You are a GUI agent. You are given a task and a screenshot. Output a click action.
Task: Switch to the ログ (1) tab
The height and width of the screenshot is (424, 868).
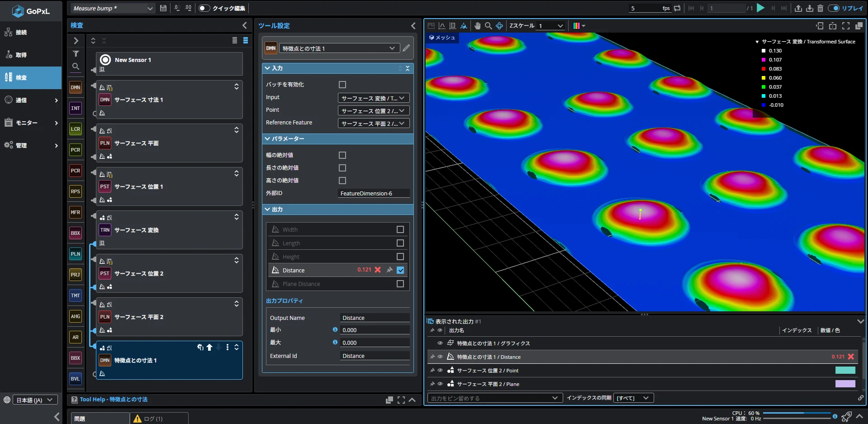(154, 419)
